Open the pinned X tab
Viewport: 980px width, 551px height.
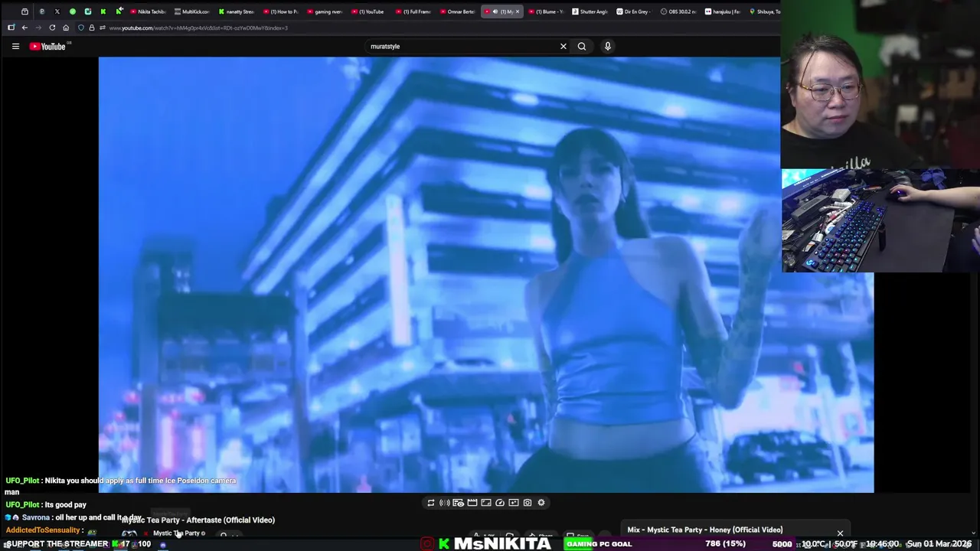57,11
